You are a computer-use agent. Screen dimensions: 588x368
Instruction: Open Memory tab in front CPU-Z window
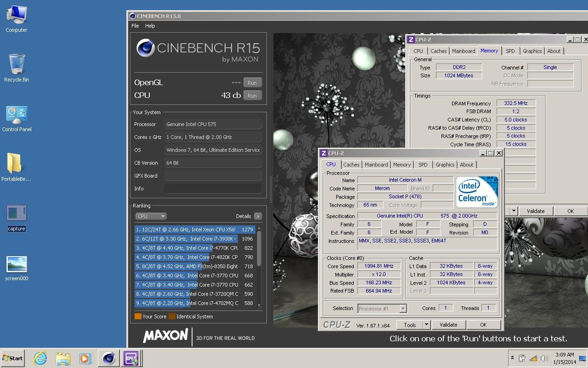(402, 165)
